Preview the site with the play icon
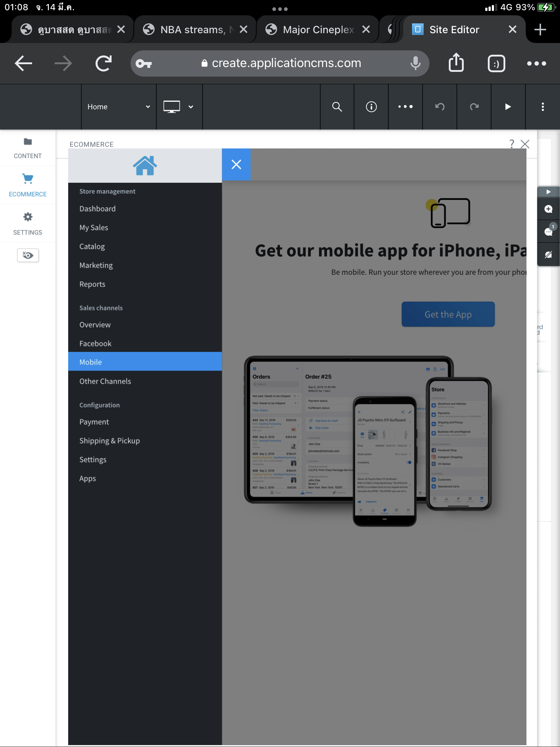This screenshot has width=560, height=747. click(x=508, y=107)
